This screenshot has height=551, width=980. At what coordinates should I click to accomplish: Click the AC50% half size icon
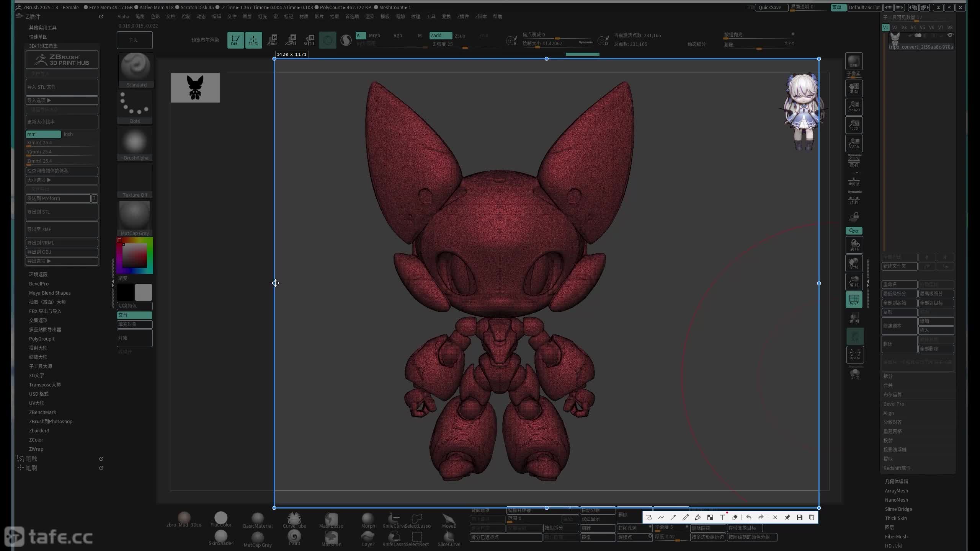click(854, 143)
